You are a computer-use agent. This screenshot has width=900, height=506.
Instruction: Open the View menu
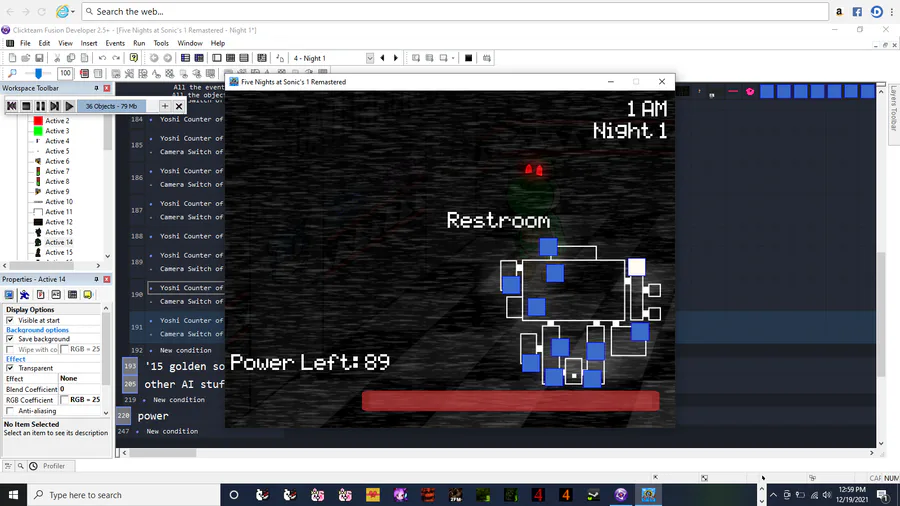point(65,43)
